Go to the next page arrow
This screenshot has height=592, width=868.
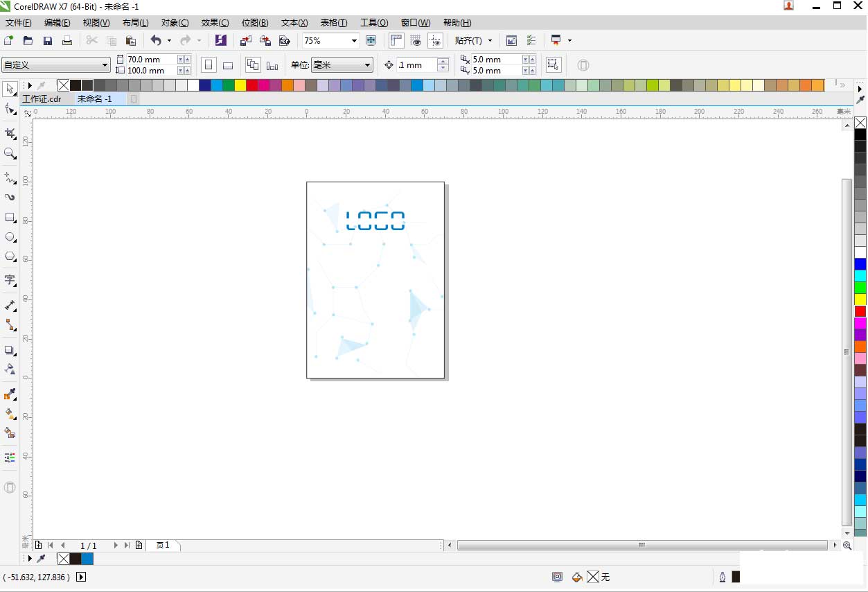click(x=116, y=546)
